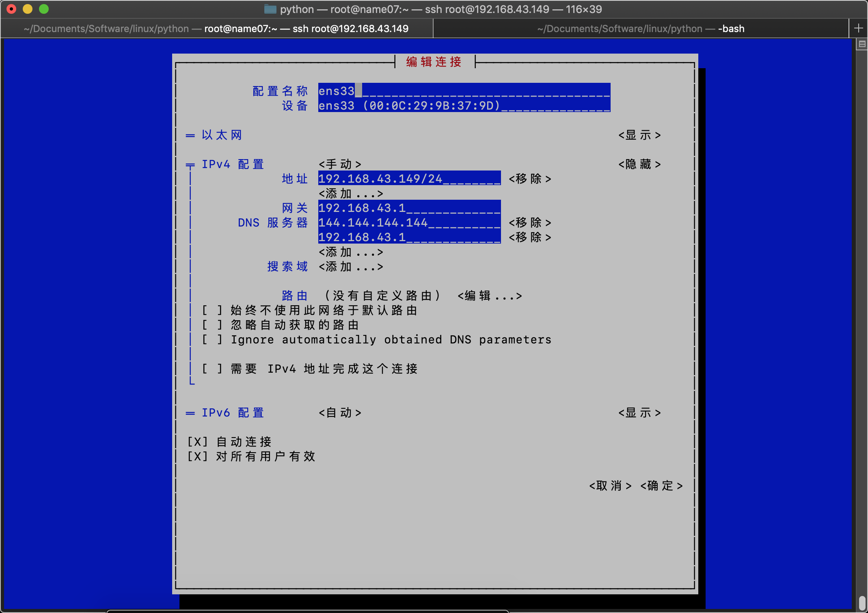Screen dimensions: 868x613
Task: Click the terminal vertical scrollbar thumb
Action: 862,602
